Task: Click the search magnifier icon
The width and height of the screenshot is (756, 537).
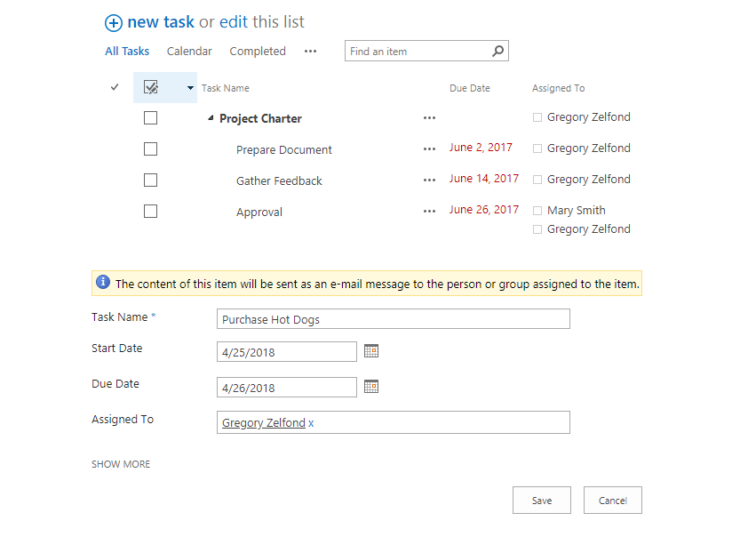Action: 498,52
